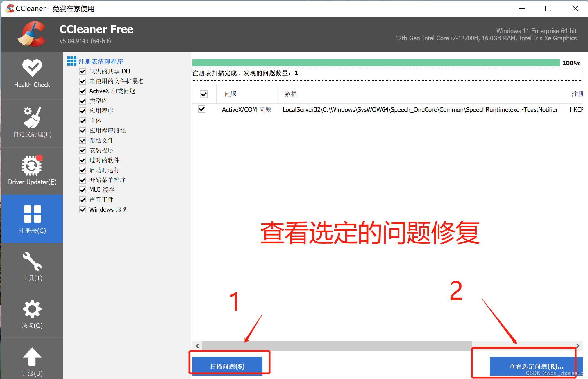Disable the 过时的软件 checkbox
588x379 pixels.
click(x=83, y=160)
